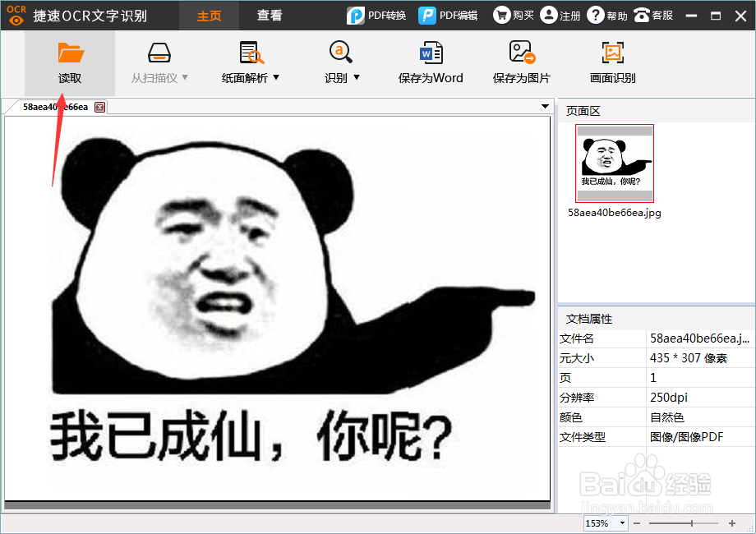Click the zoom out minus button
The height and width of the screenshot is (534, 756).
tap(637, 523)
